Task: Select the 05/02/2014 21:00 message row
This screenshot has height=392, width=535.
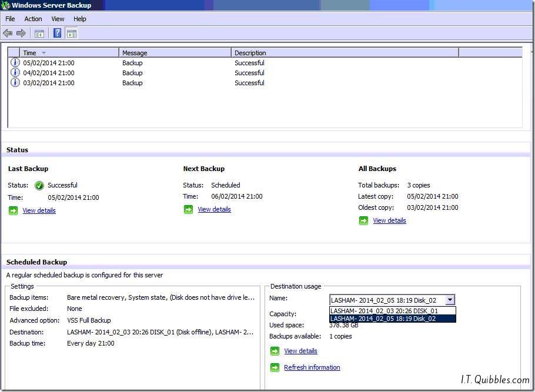Action: pos(265,63)
